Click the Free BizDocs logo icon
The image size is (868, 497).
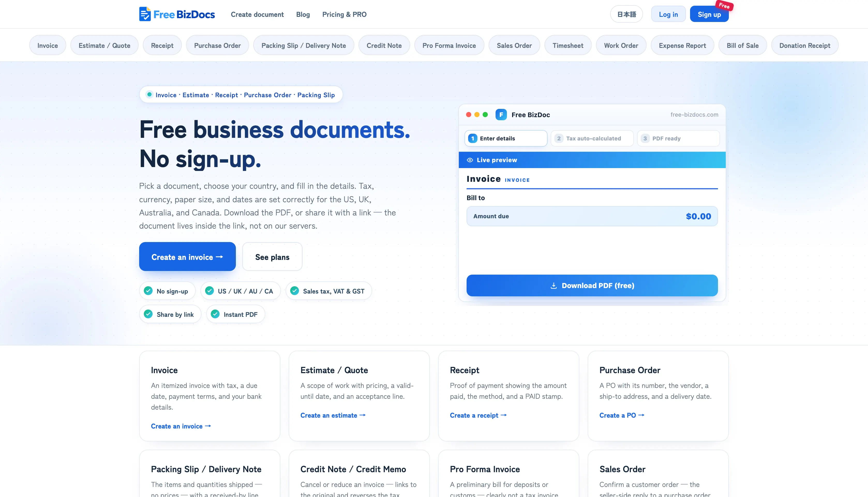(x=145, y=14)
